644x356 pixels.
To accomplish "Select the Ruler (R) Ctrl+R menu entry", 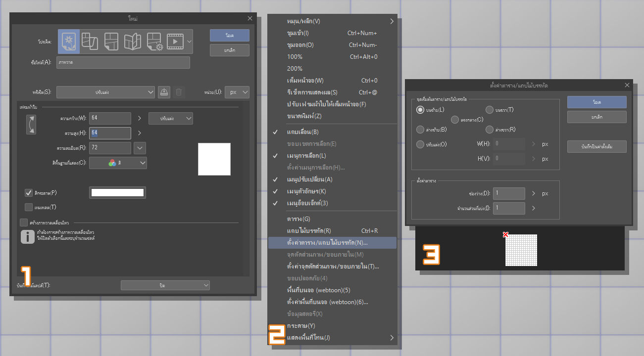I will coord(332,231).
